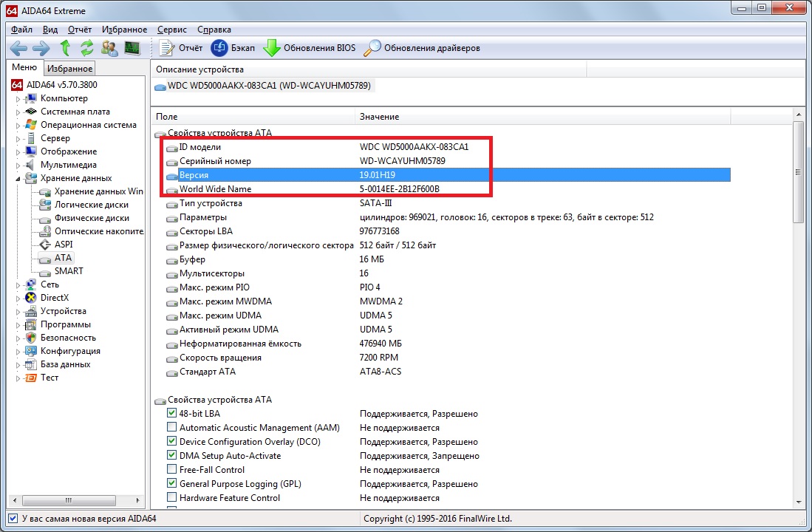Select the SMART item in the tree
Screen dimensions: 812x532
69,271
